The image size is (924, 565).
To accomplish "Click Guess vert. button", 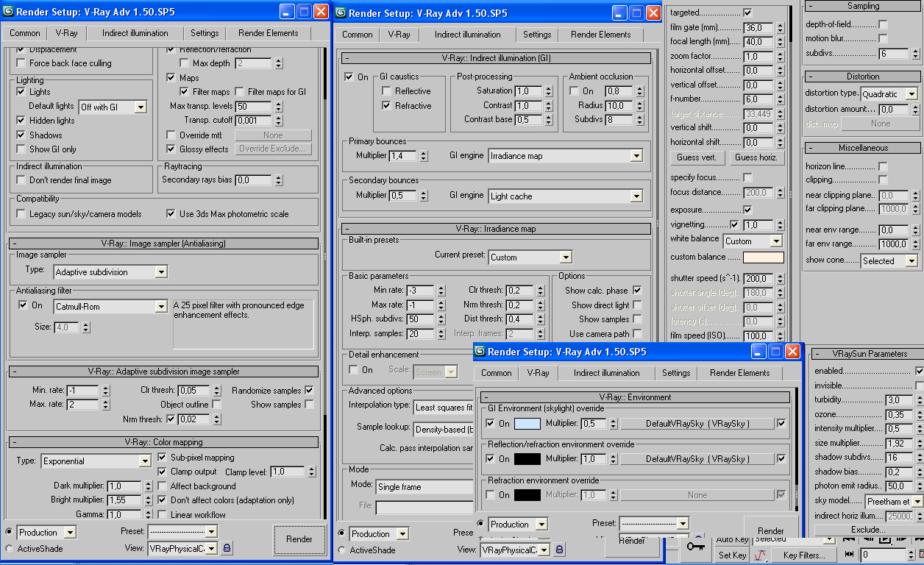I will pos(697,157).
